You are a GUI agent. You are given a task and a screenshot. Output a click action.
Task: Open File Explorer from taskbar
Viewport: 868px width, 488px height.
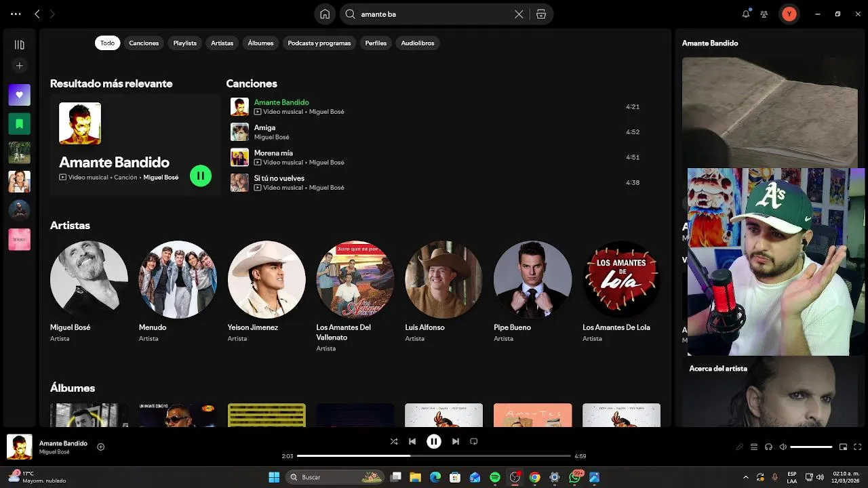415,477
